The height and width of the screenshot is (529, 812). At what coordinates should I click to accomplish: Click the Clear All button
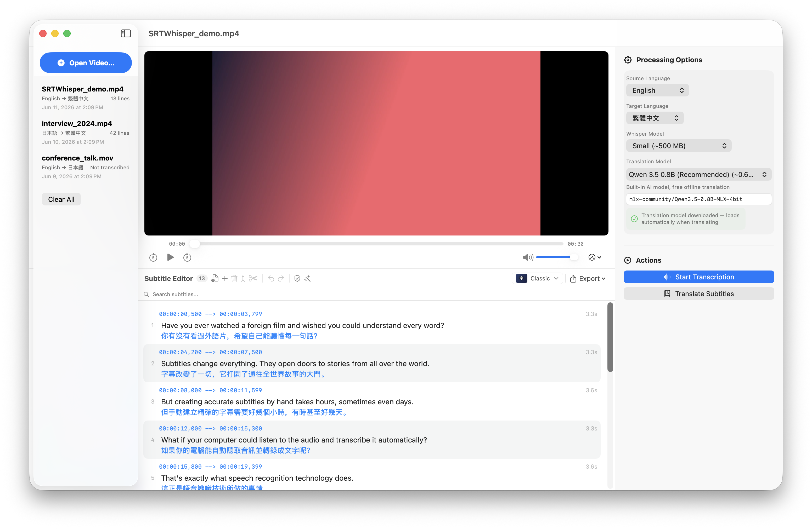click(61, 199)
